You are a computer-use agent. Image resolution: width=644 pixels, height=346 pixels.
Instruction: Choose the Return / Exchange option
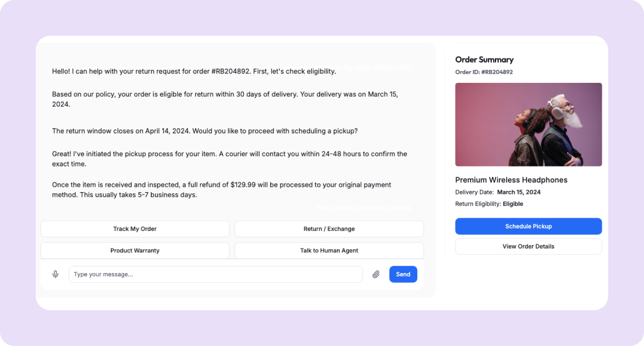tap(329, 229)
